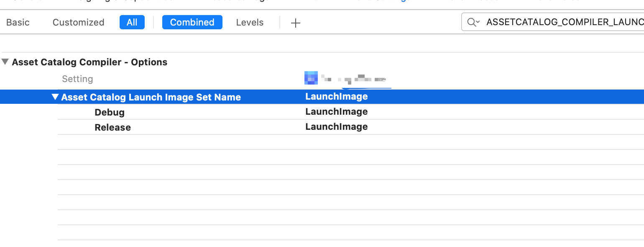
Task: Click the Debug LaunchImage value
Action: [x=336, y=112]
